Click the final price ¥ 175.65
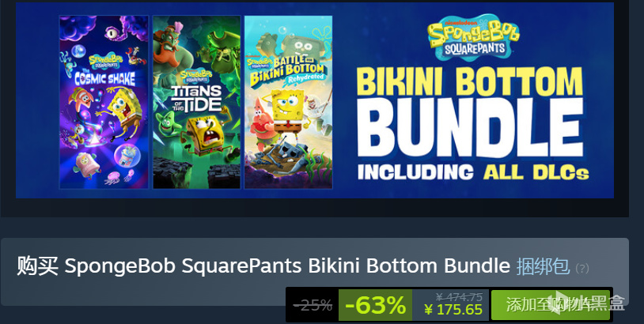This screenshot has width=644, height=324. coord(453,310)
